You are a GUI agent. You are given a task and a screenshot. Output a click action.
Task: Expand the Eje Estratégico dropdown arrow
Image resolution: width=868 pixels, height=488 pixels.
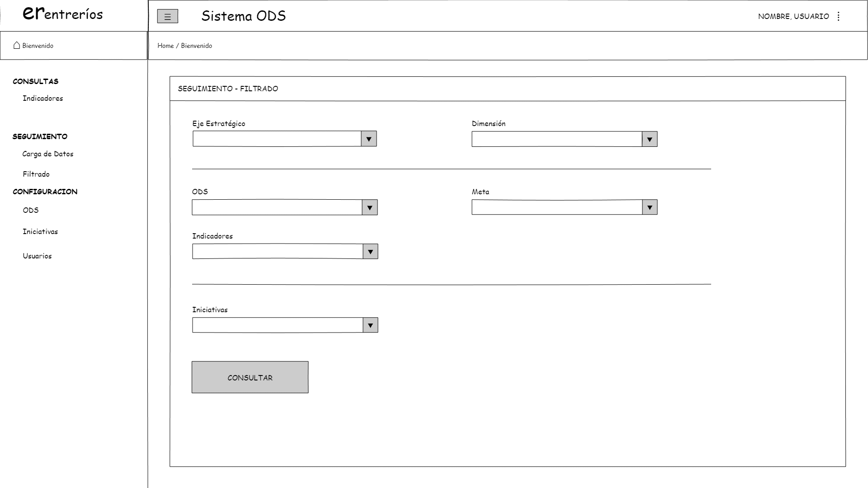368,139
